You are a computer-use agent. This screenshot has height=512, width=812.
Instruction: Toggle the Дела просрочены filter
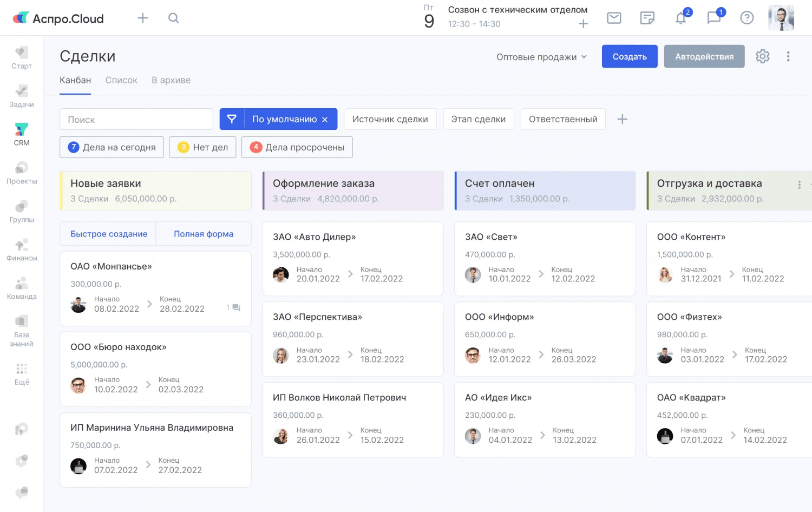pyautogui.click(x=297, y=147)
